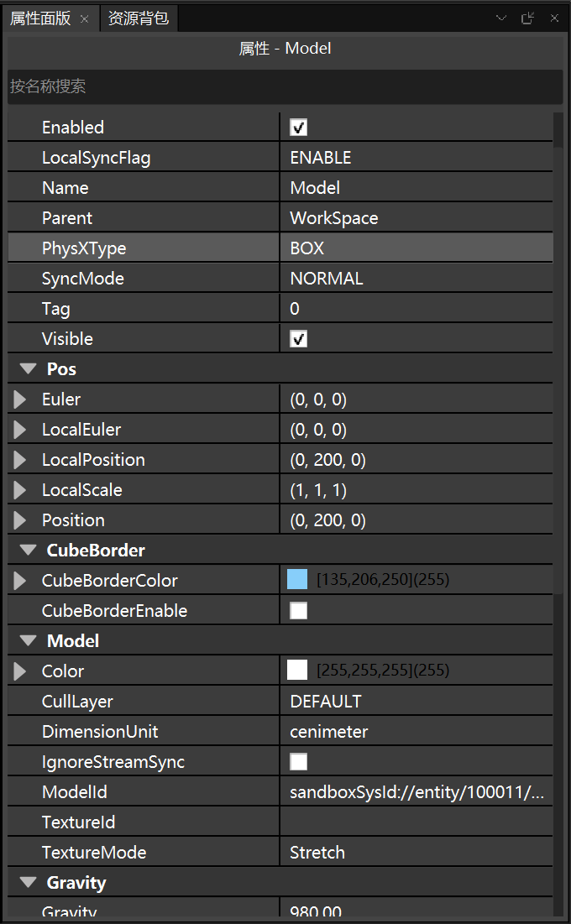The width and height of the screenshot is (571, 924).
Task: Click the float panel icon
Action: (527, 18)
